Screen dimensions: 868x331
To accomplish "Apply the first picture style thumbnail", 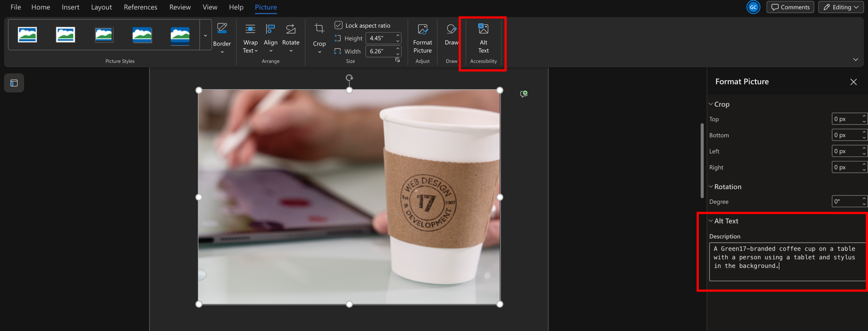I will pos(27,35).
